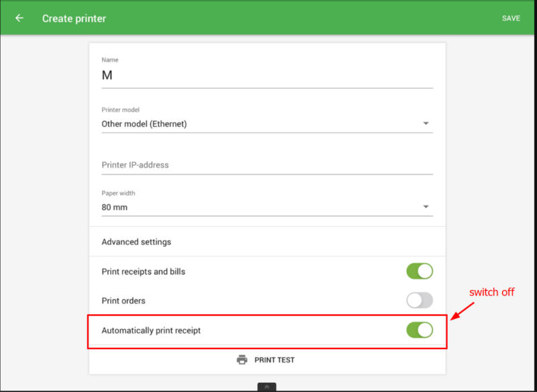
Task: Enable the Print orders switch
Action: [420, 300]
